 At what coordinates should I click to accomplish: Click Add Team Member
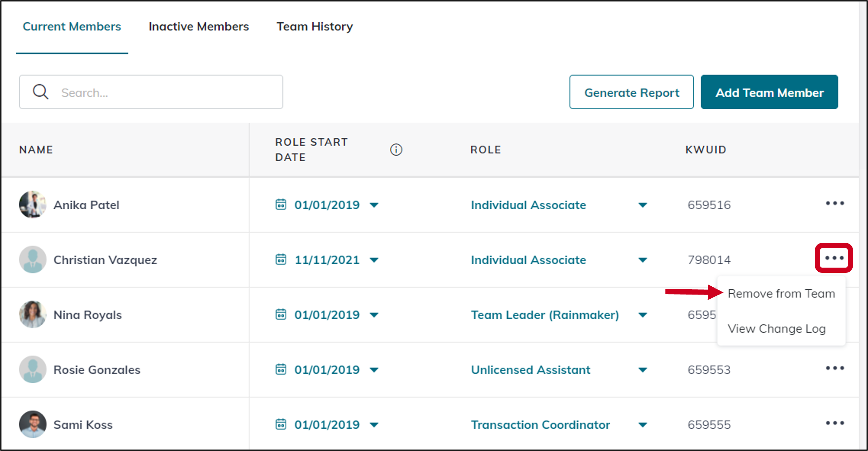(770, 92)
